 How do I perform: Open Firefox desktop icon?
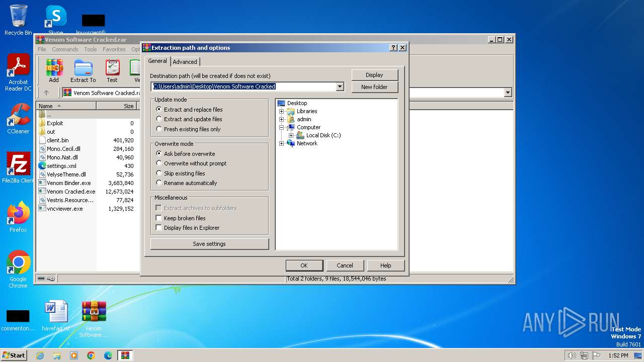point(18,217)
